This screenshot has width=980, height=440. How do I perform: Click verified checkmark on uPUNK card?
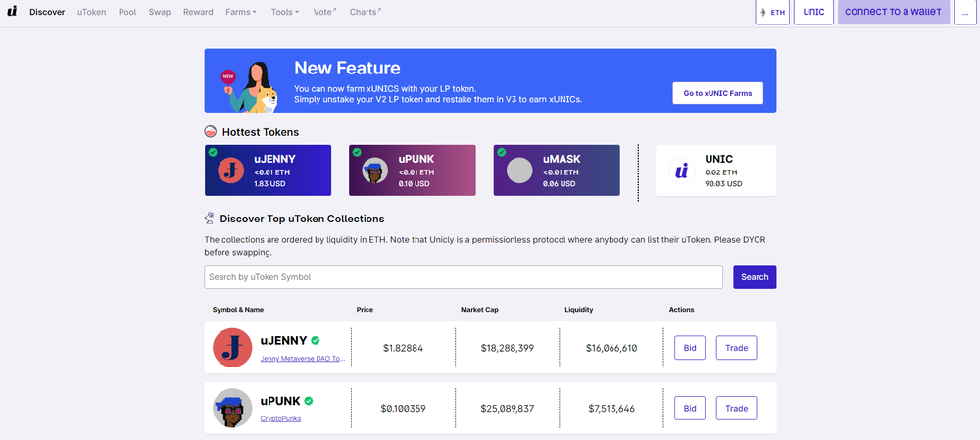[x=357, y=152]
